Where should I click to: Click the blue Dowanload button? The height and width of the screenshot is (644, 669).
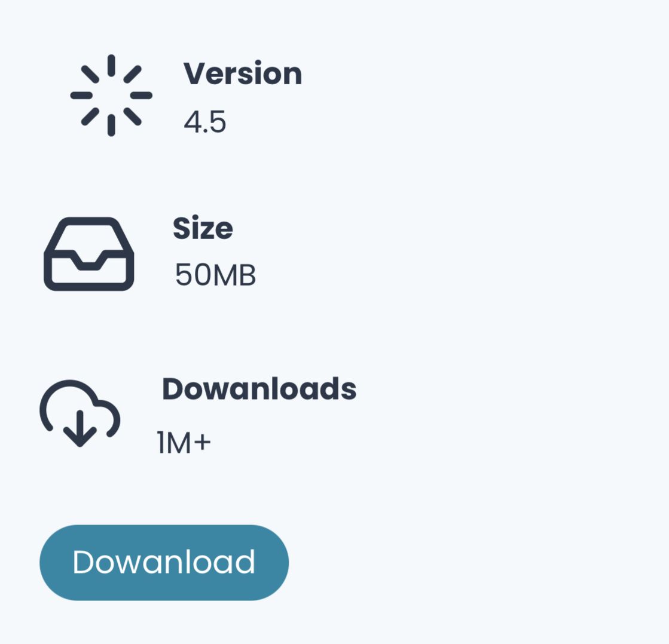click(164, 563)
